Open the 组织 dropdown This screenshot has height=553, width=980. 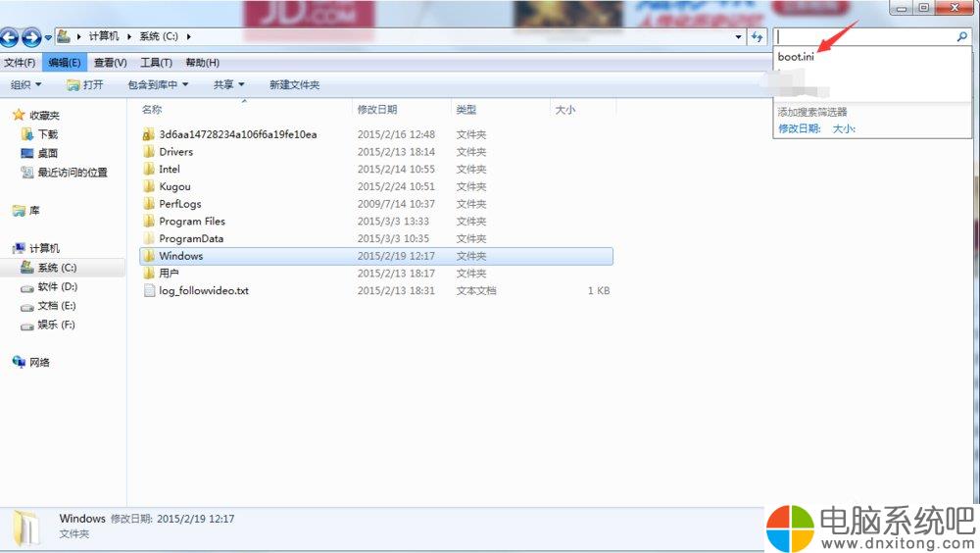26,84
